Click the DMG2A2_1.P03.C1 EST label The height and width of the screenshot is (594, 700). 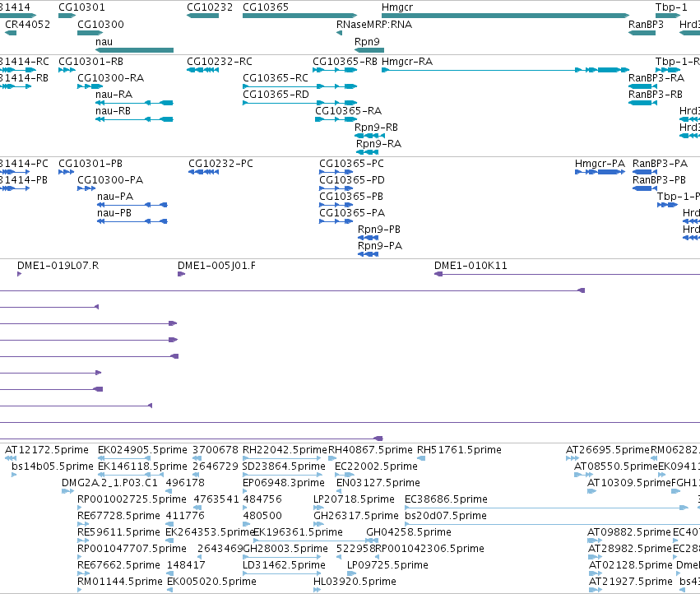coord(110,483)
